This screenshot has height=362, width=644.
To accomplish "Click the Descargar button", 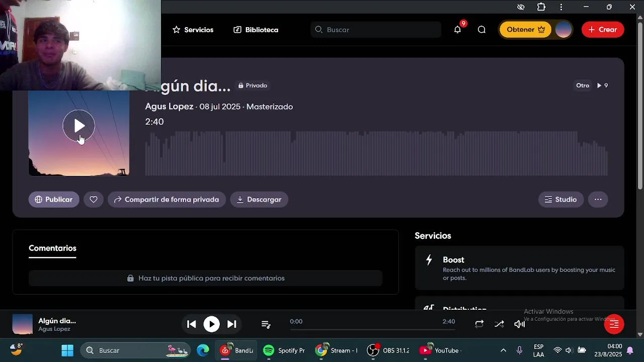I will click(x=259, y=200).
